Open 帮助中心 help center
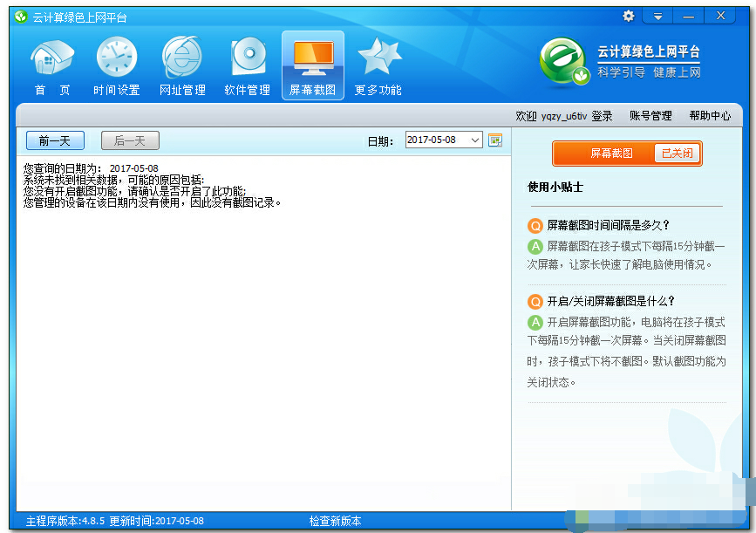 pos(713,115)
